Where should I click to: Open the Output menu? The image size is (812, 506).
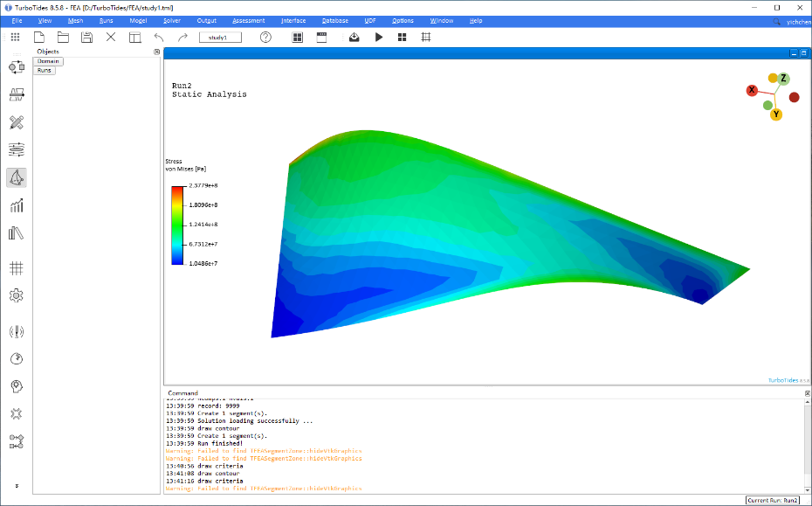[207, 21]
